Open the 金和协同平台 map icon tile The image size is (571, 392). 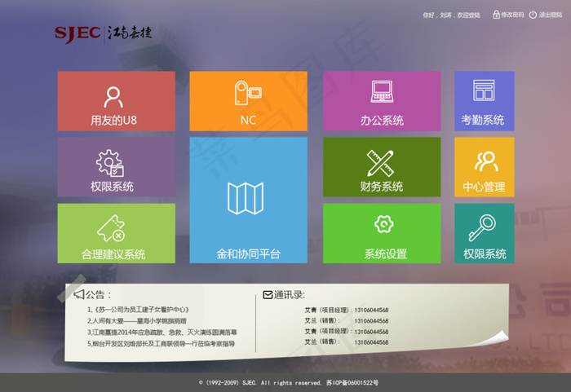pos(248,200)
